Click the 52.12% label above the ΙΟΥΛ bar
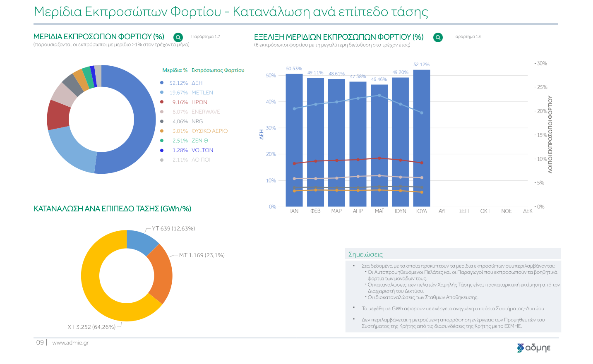The width and height of the screenshot is (593, 364). (422, 65)
